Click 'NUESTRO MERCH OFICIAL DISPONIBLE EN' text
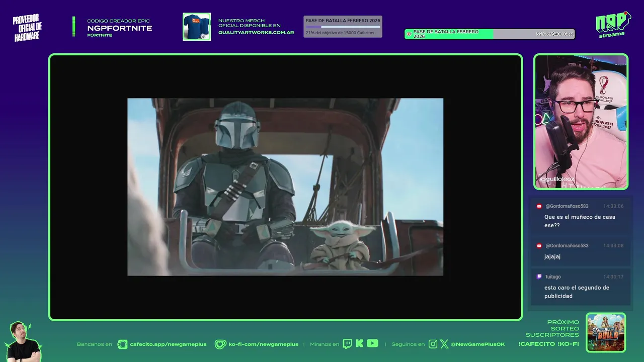 click(x=249, y=23)
